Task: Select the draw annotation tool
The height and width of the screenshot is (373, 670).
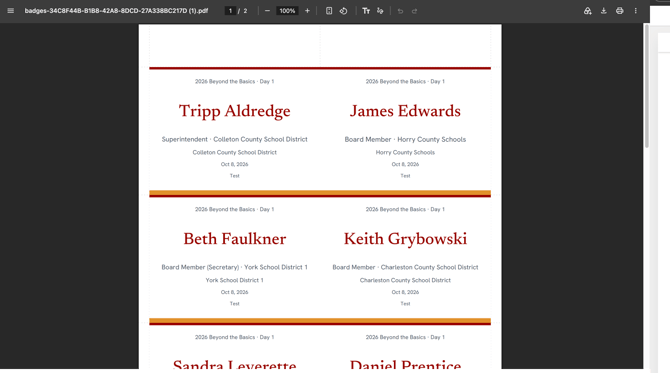Action: pos(380,11)
